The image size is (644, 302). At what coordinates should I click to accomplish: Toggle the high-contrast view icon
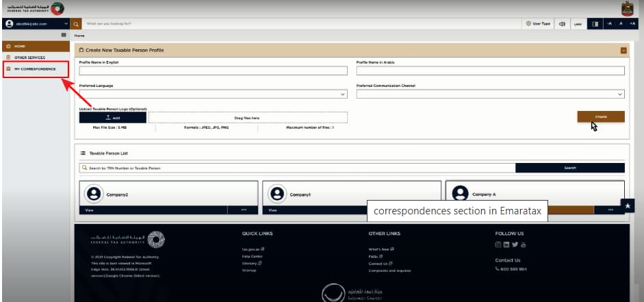click(x=595, y=24)
